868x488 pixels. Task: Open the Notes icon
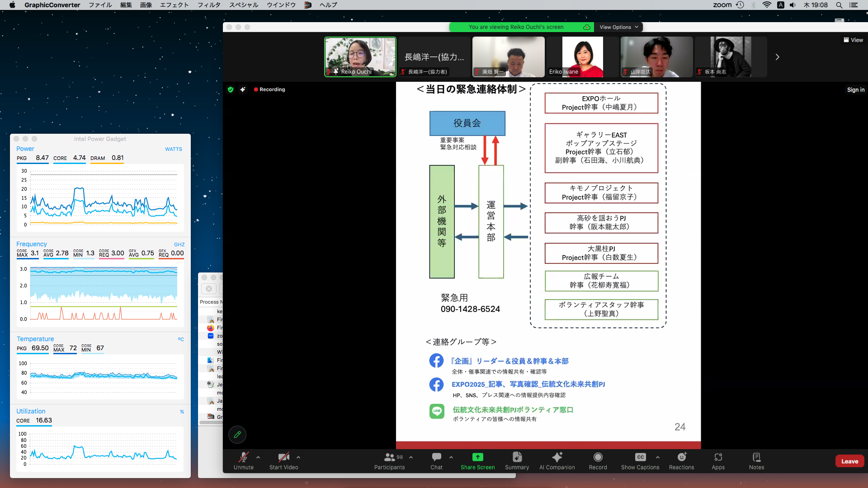pos(756,457)
